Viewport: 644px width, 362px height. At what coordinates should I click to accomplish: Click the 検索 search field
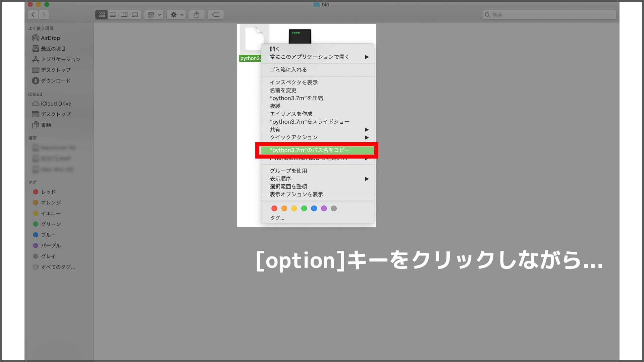549,15
